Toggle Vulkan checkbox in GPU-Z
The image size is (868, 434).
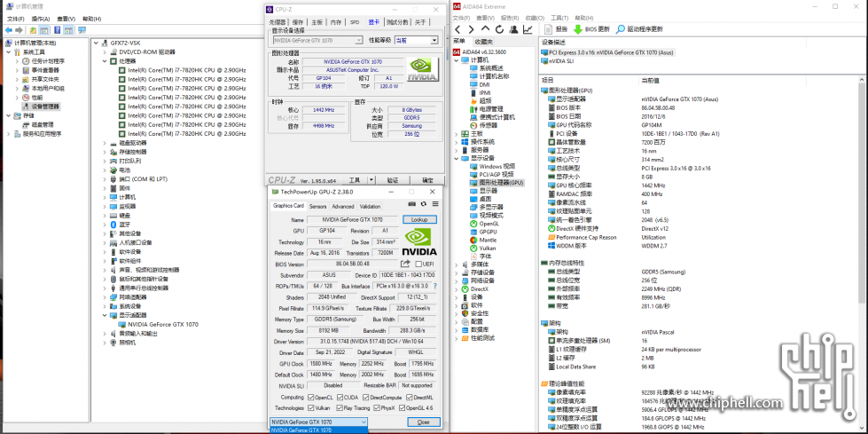(310, 408)
